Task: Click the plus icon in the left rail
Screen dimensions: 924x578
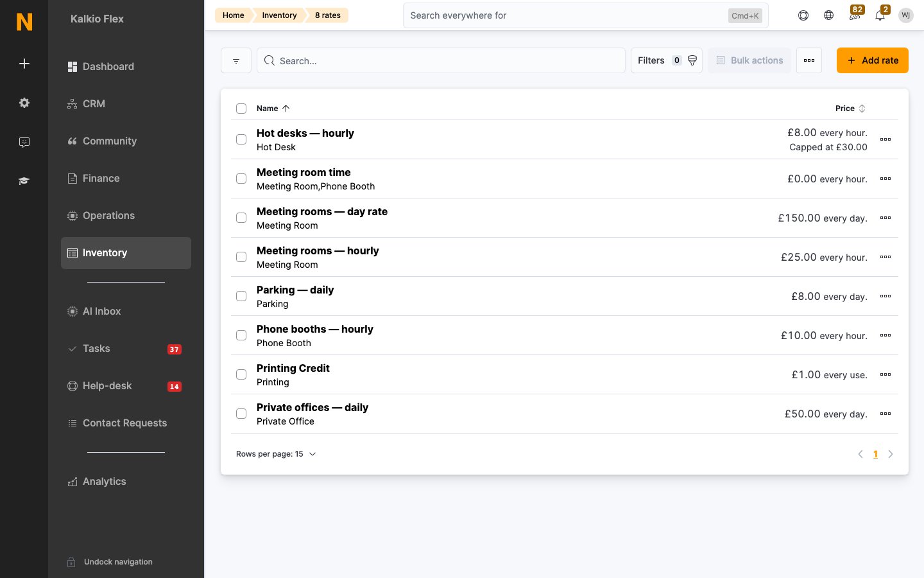Action: point(24,64)
